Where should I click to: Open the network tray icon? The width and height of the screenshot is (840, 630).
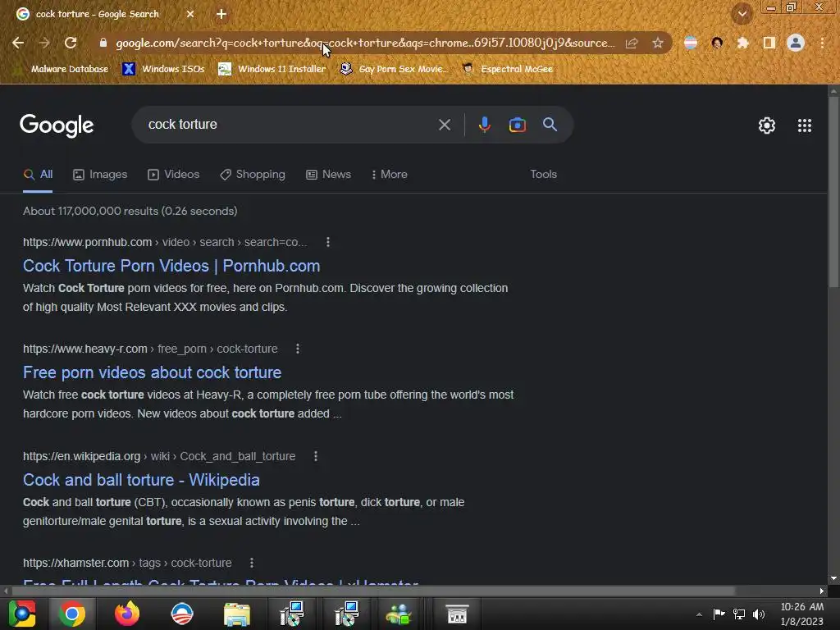[739, 614]
